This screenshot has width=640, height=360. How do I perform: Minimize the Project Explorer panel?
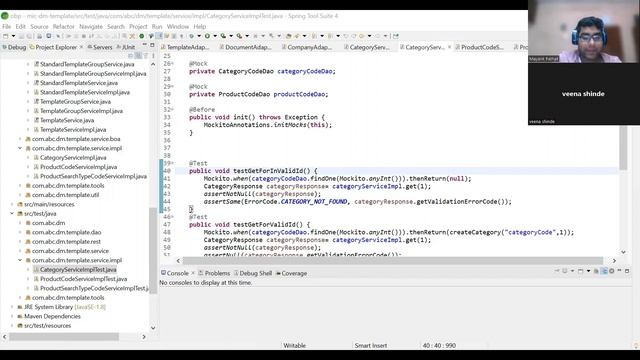pyautogui.click(x=144, y=45)
